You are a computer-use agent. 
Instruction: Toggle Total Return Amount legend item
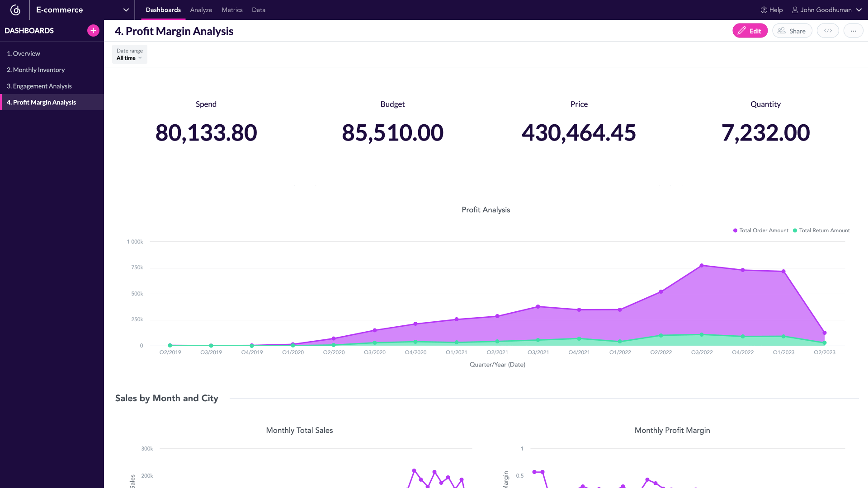coord(821,230)
